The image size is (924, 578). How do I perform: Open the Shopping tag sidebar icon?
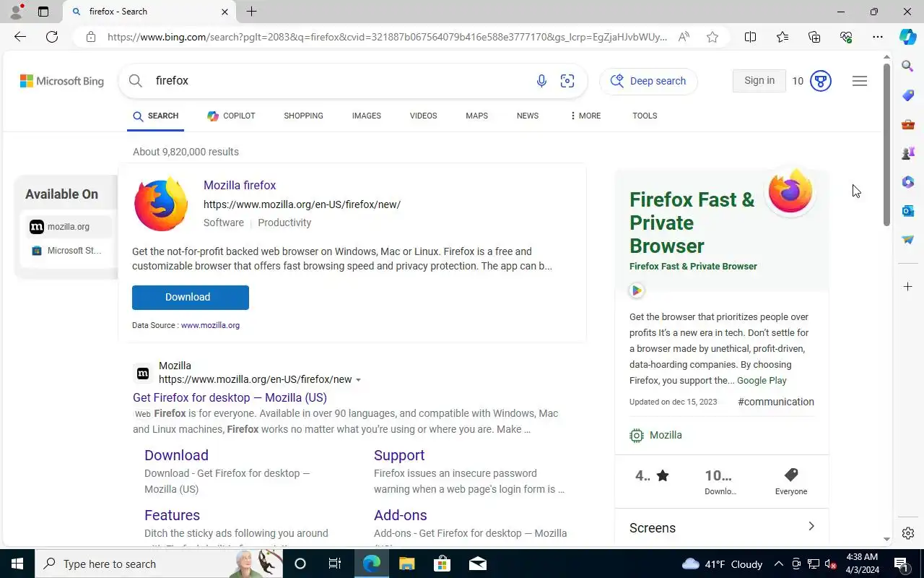(908, 95)
